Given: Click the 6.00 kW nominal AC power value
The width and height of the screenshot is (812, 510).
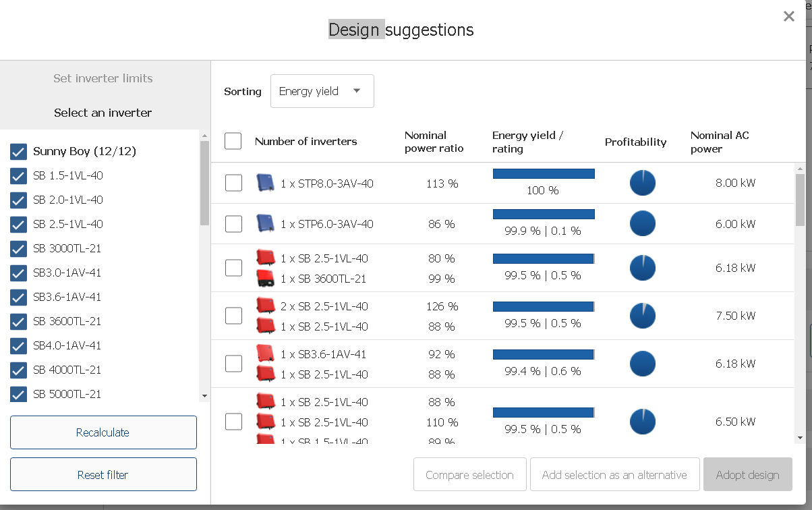Looking at the screenshot, I should (736, 224).
